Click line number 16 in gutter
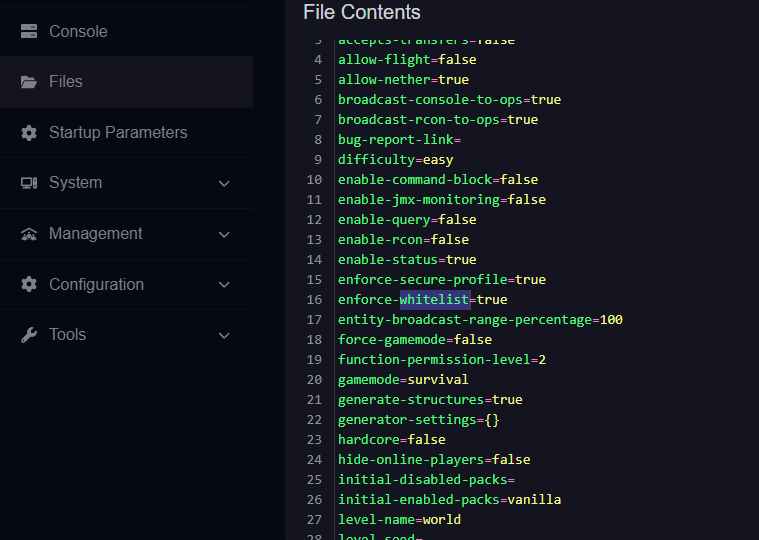 click(314, 300)
